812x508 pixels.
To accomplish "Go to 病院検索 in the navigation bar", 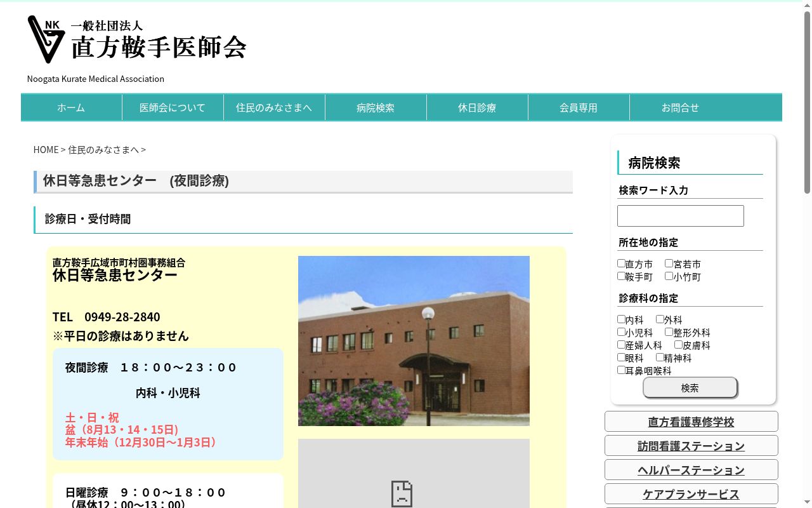I will tap(376, 107).
